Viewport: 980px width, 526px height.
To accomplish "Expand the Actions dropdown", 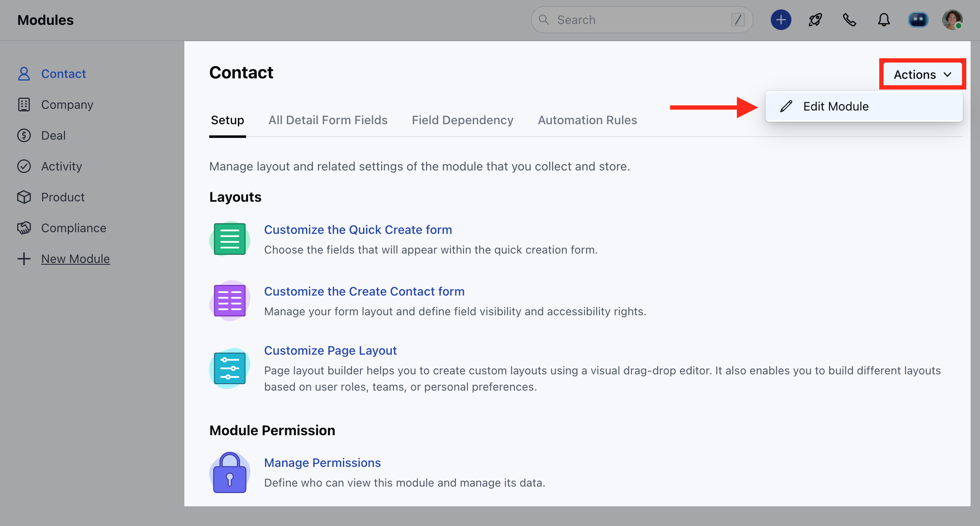I will coord(923,75).
